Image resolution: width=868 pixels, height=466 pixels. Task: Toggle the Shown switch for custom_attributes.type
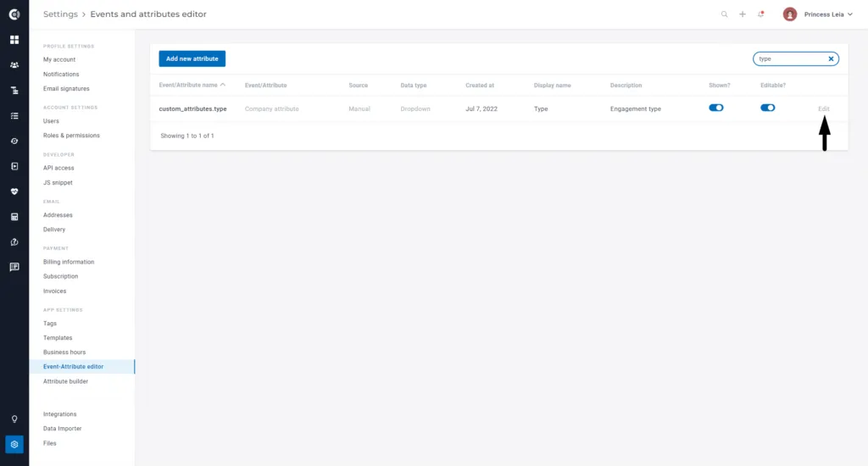[x=715, y=108]
